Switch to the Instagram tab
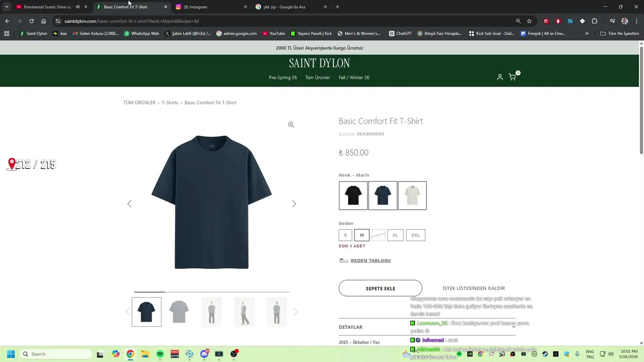The image size is (644, 362). point(212,7)
